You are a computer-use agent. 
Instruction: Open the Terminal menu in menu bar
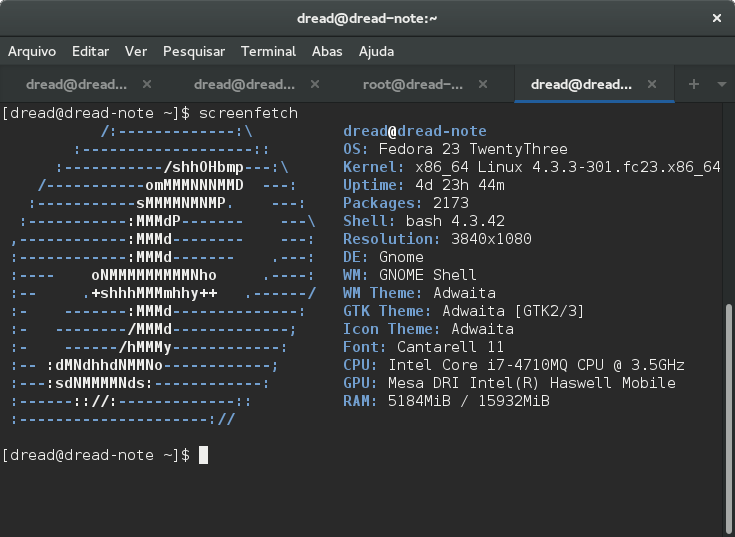pos(268,51)
